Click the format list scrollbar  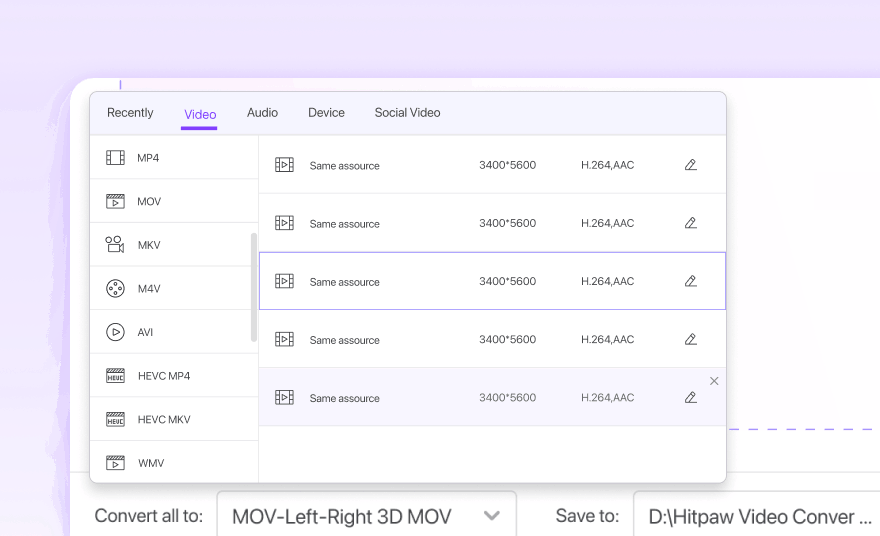254,287
